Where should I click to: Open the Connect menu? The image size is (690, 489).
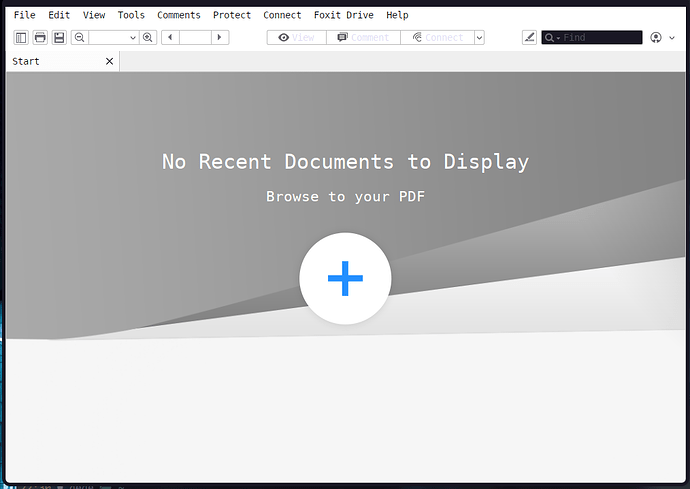tap(282, 15)
